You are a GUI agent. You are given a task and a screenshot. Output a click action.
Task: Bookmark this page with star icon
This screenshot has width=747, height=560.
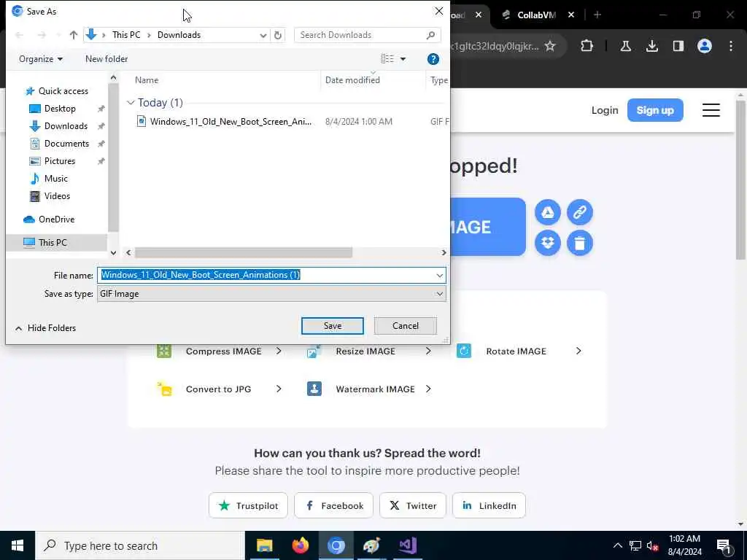point(550,46)
